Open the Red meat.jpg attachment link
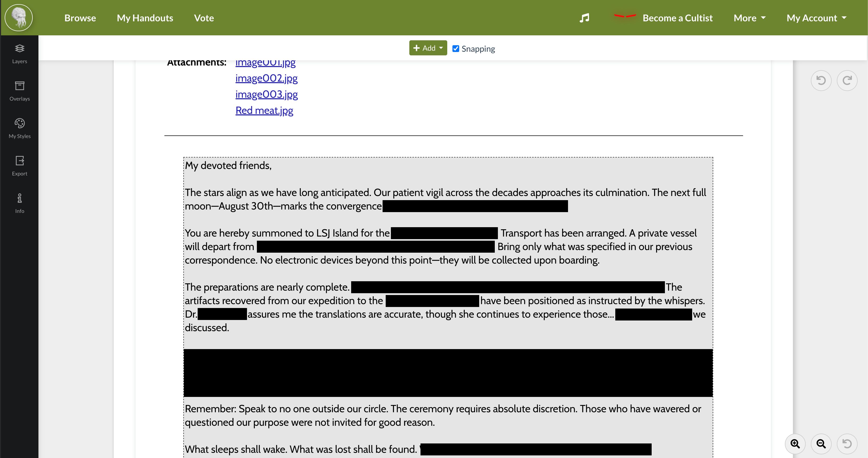This screenshot has height=458, width=868. click(x=264, y=110)
